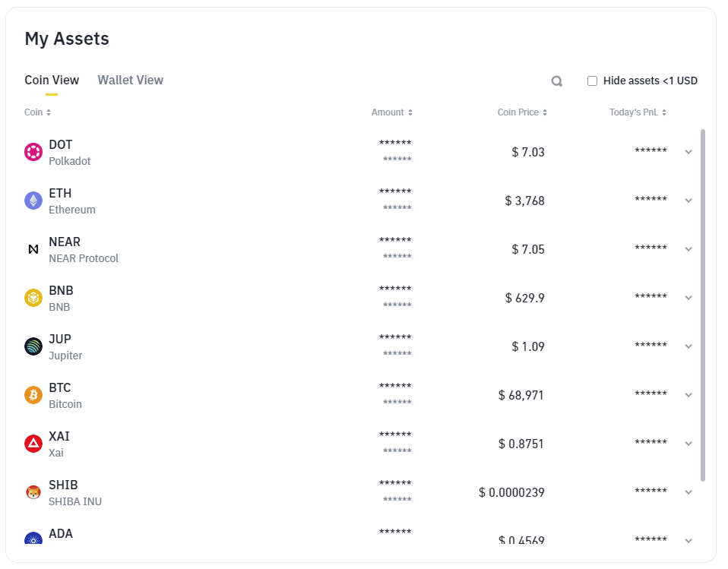
Task: Click the Ethereum coin logo
Action: click(33, 201)
